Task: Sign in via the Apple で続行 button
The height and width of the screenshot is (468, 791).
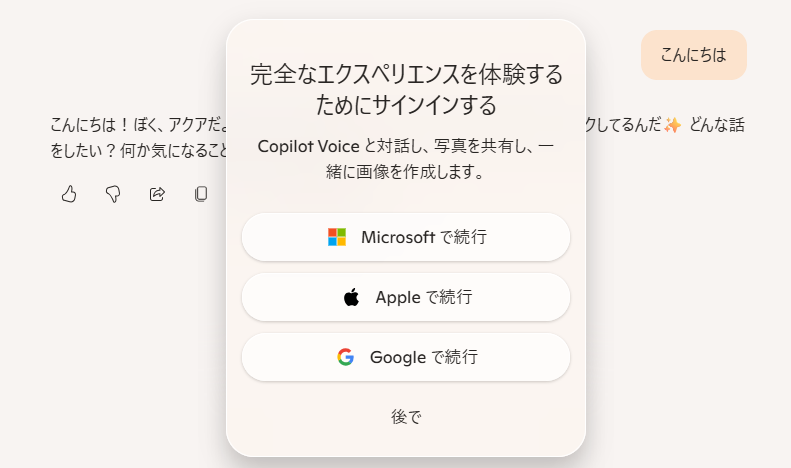Action: pyautogui.click(x=406, y=297)
